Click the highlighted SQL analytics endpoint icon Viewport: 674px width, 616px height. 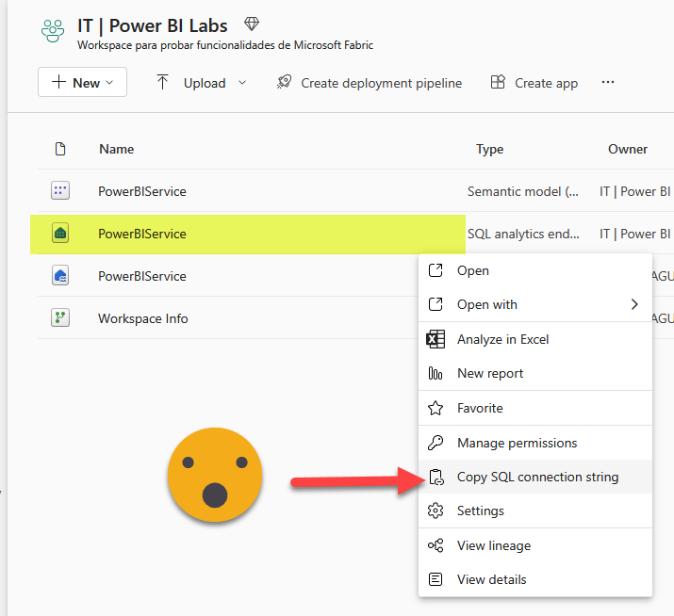[x=60, y=234]
